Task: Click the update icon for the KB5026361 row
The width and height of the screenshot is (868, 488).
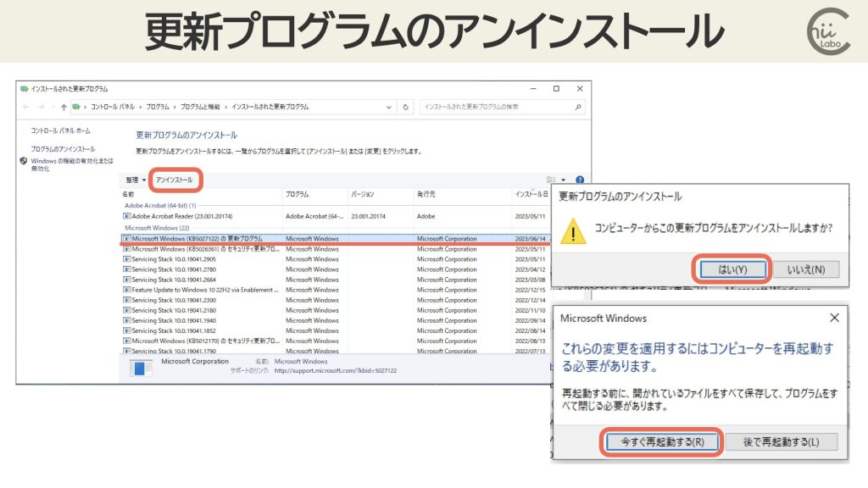Action: (x=127, y=249)
